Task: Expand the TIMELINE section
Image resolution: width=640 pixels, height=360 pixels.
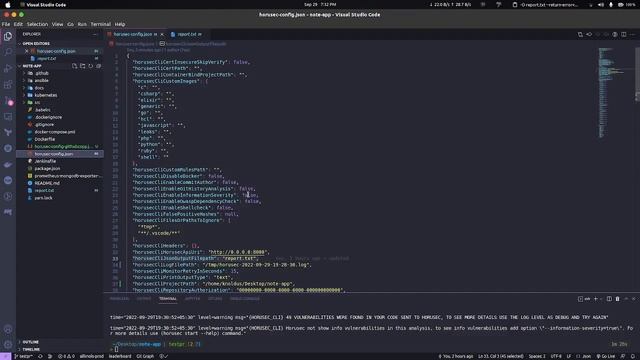Action: 31,350
